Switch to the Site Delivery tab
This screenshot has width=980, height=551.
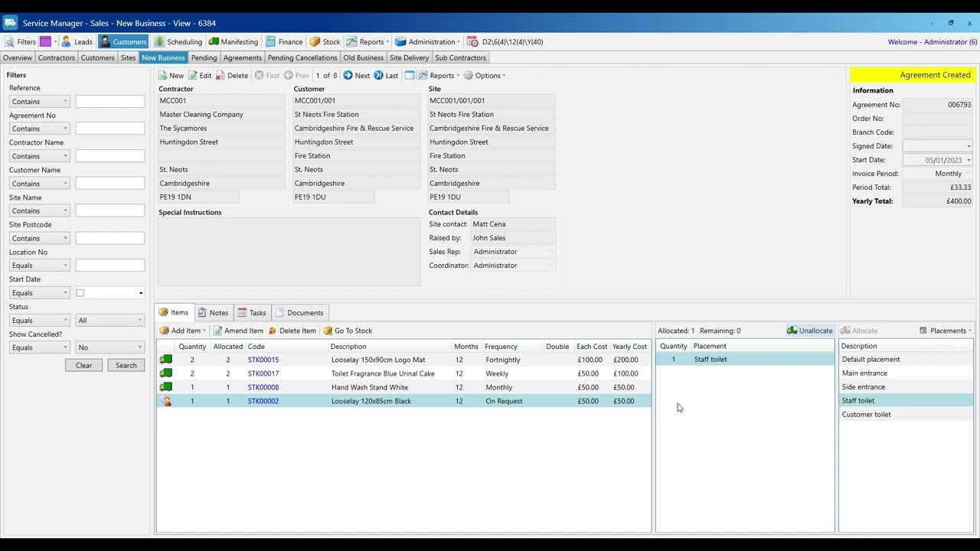tap(410, 57)
